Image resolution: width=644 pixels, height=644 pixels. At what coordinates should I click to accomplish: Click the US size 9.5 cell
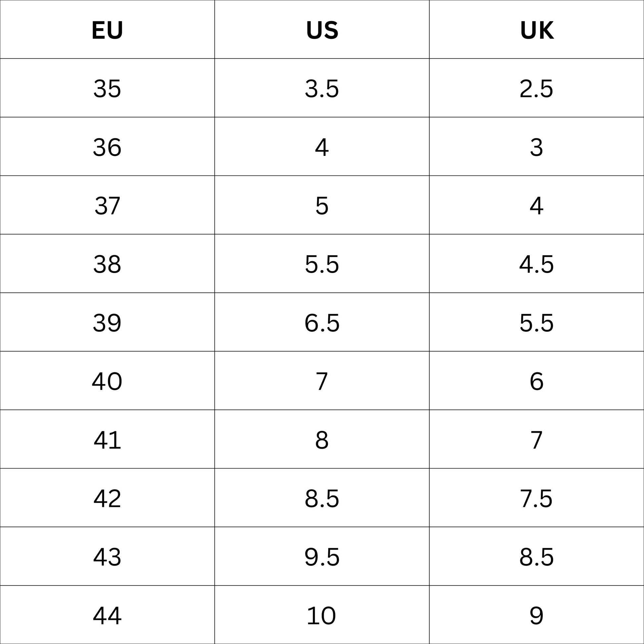(x=322, y=557)
